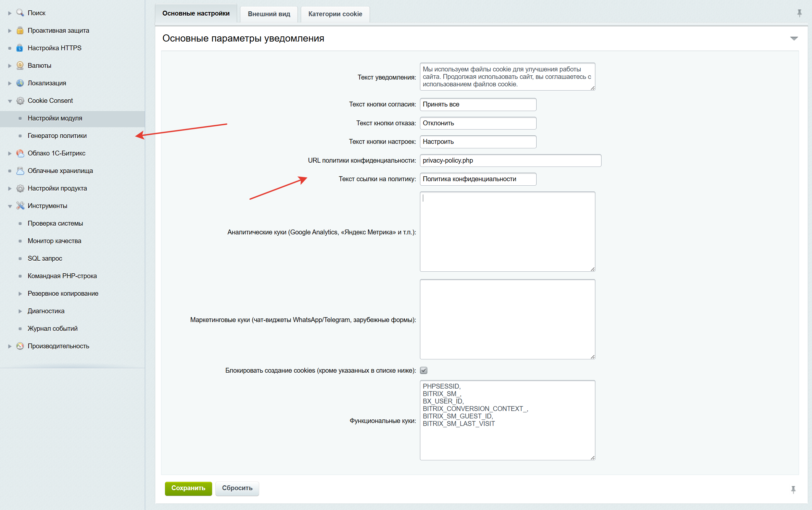Click the Валюты coins icon
This screenshot has width=812, height=510.
coord(20,65)
